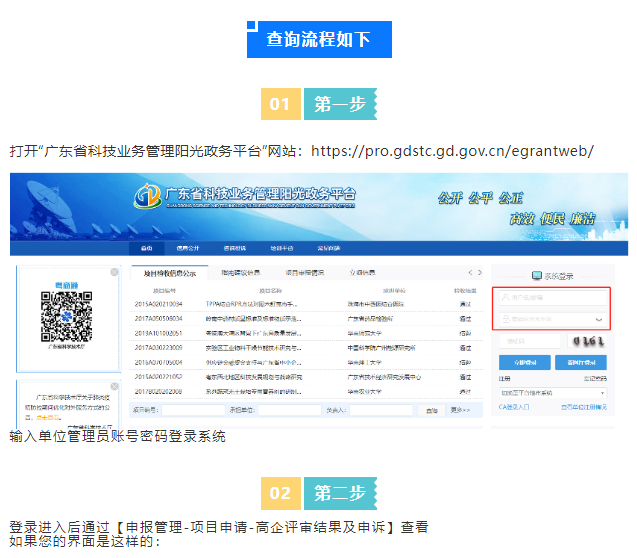Click the next tab arrow in the table header

(481, 272)
